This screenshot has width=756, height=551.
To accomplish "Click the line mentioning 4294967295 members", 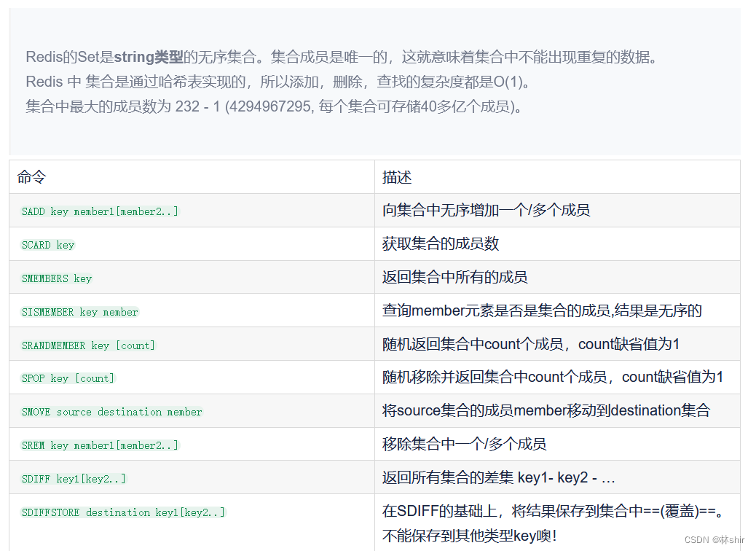I will (x=275, y=106).
